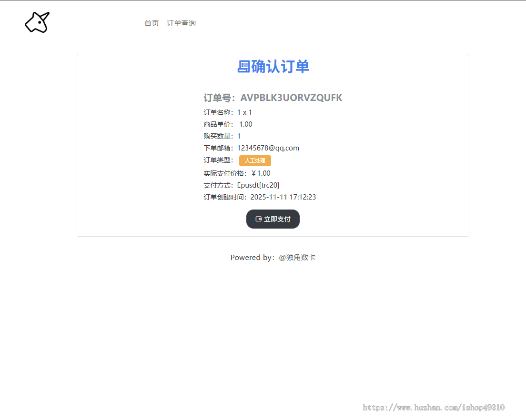Screen dimensions: 526x420
Task: Open the @独角数卡 powered-by link
Action: point(297,258)
